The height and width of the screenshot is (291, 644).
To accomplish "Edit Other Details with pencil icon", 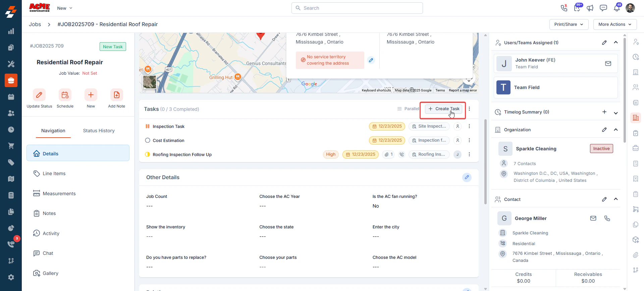I will pos(467,177).
